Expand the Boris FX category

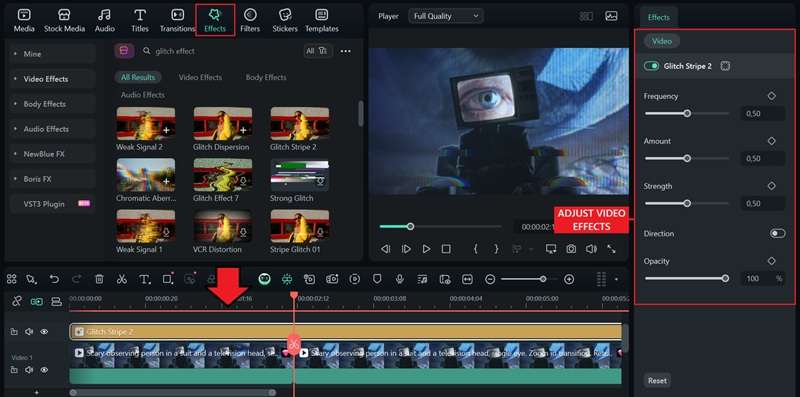[53, 179]
